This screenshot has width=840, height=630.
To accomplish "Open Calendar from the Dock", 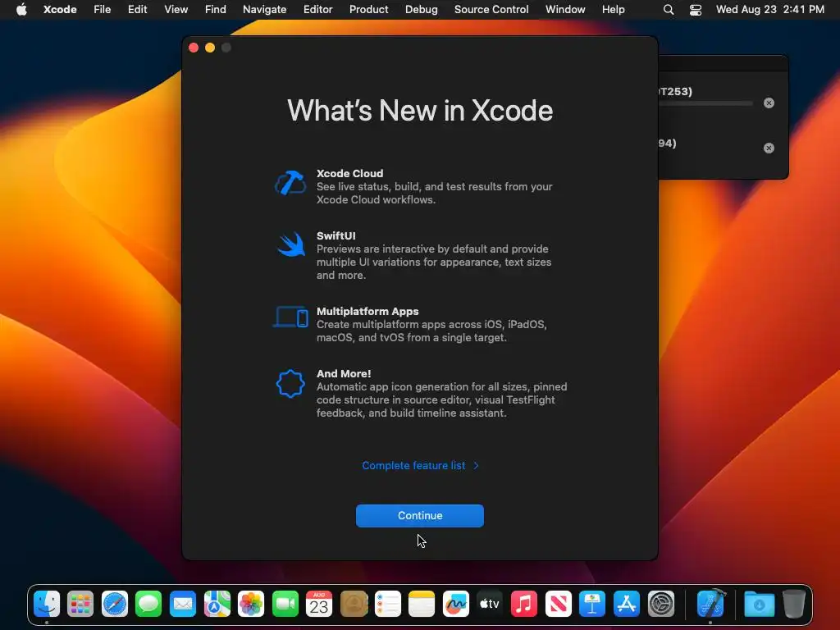I will coord(319,605).
